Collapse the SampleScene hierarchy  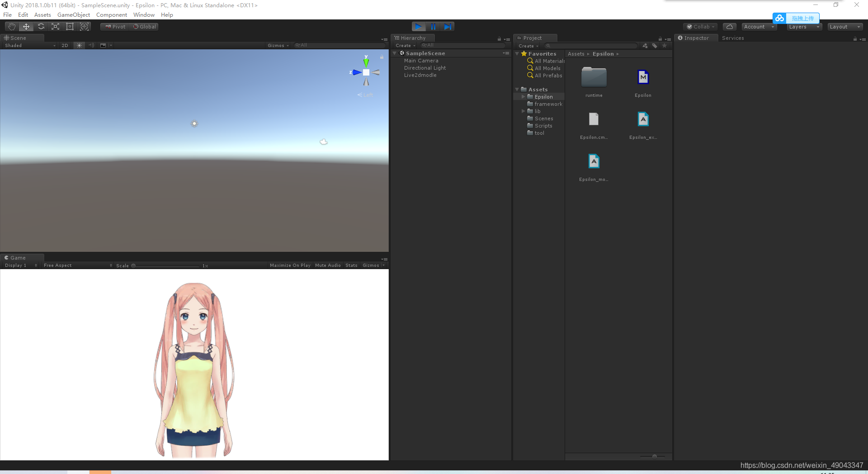coord(395,53)
